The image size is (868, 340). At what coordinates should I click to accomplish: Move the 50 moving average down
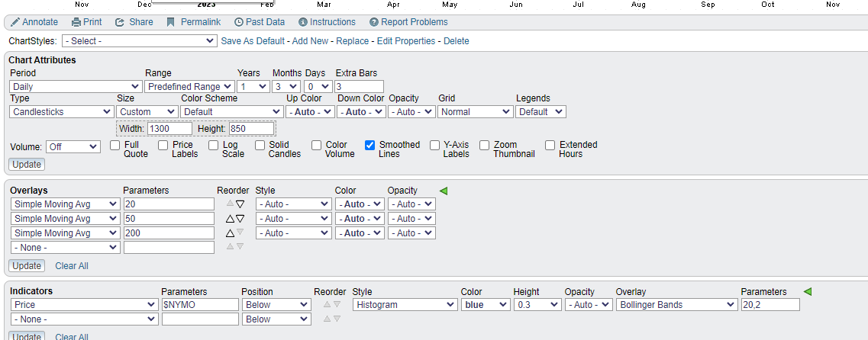(x=240, y=218)
